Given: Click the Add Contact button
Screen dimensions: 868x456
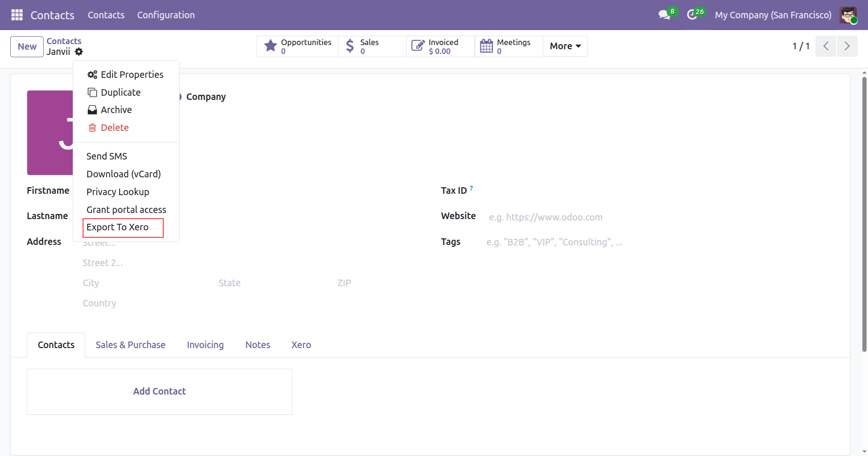Looking at the screenshot, I should (x=160, y=391).
